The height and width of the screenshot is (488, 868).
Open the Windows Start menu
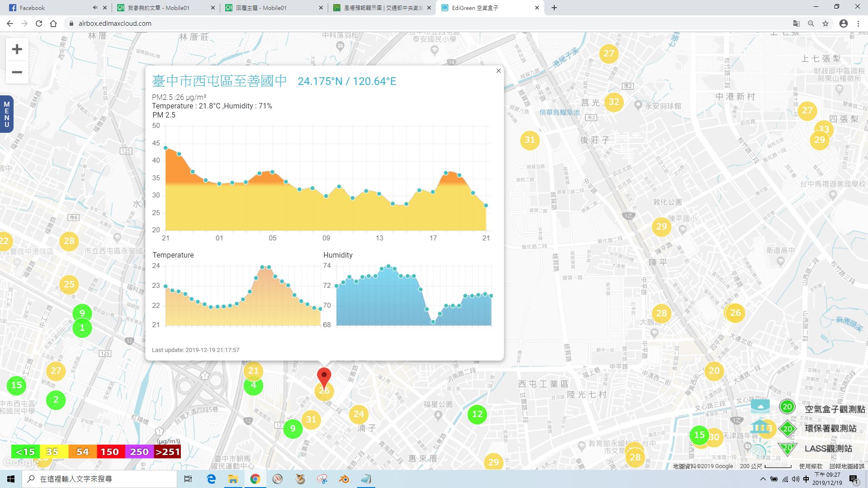11,479
